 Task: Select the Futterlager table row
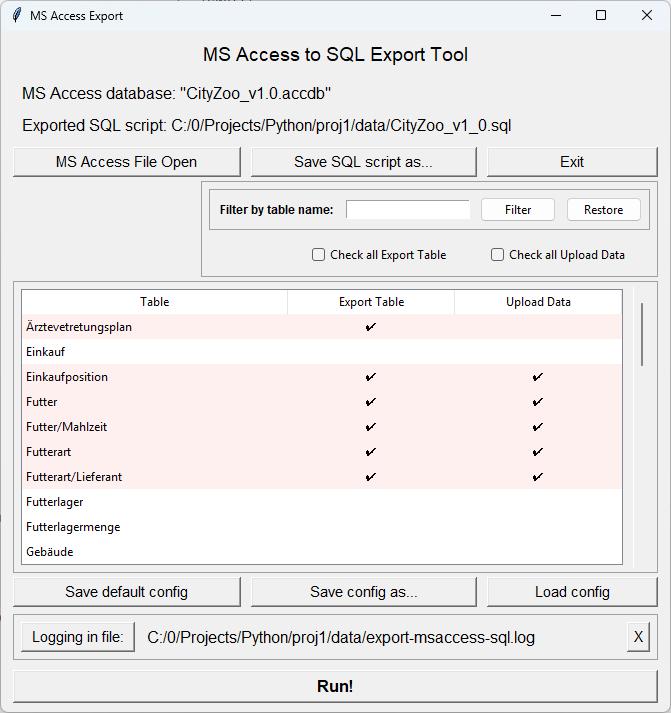[x=322, y=502]
